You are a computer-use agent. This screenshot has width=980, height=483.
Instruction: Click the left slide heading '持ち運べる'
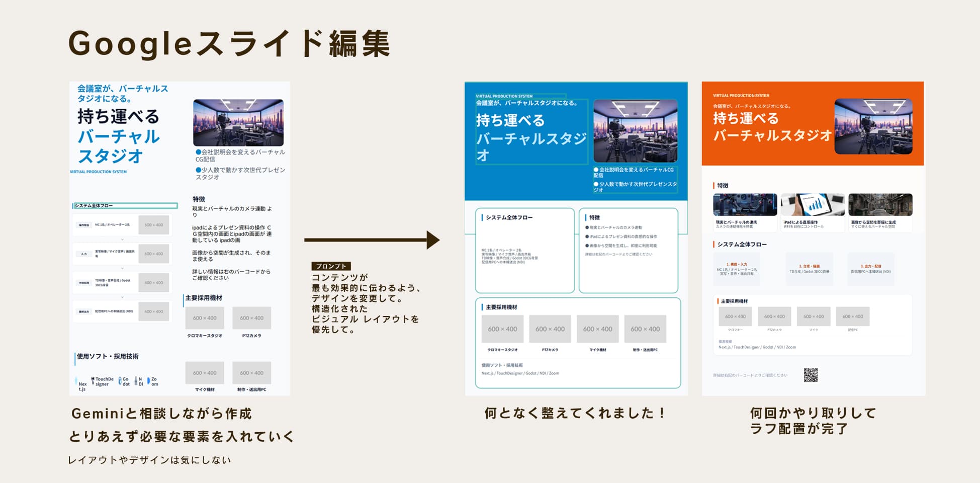[118, 117]
